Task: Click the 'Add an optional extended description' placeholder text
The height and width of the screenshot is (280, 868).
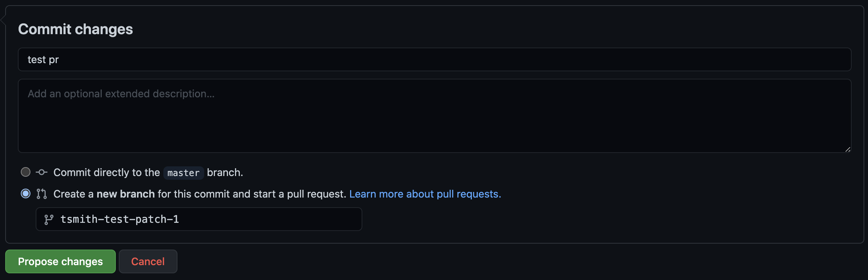Action: [x=121, y=94]
